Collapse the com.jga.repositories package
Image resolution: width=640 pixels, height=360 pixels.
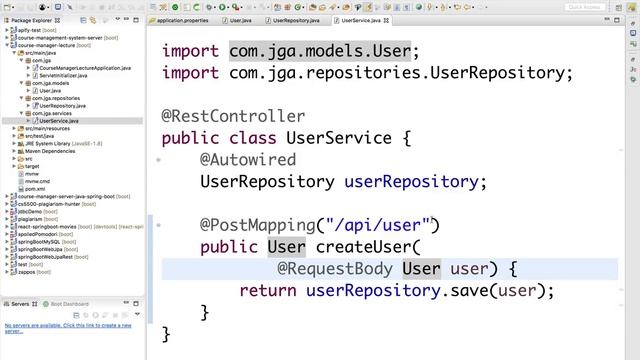21,98
